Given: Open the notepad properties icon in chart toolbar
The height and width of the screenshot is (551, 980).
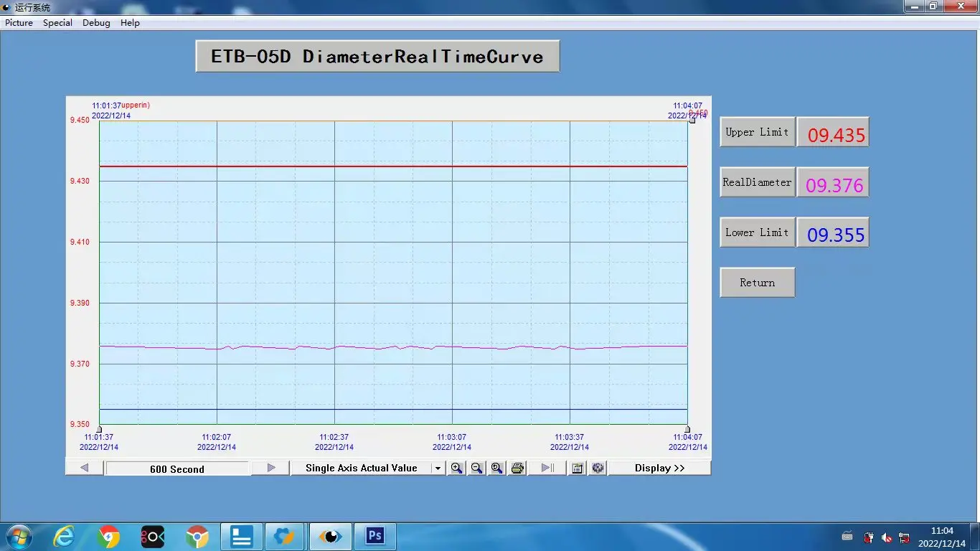Looking at the screenshot, I should point(578,468).
